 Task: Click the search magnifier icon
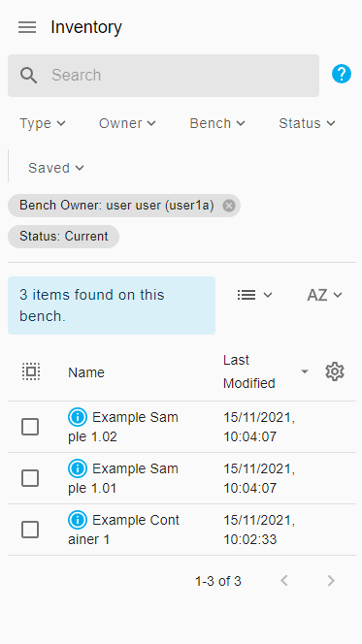(x=28, y=76)
